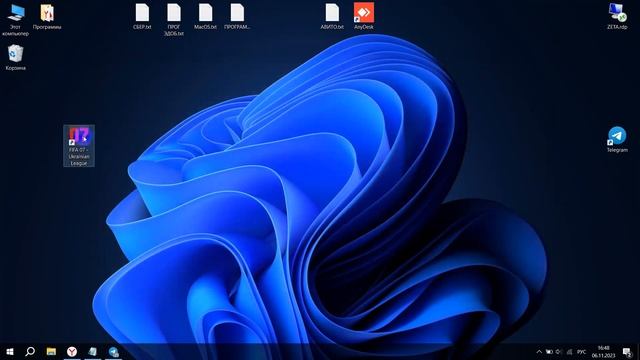Open battery status in system tray

[x=549, y=352]
